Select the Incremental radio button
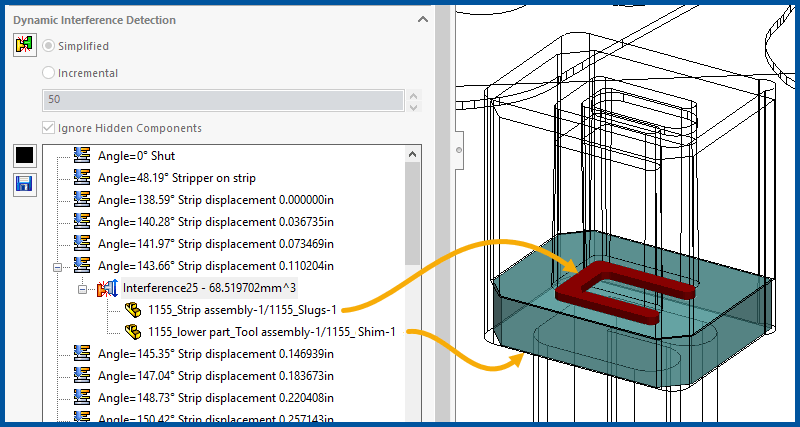The image size is (800, 427). (x=49, y=73)
